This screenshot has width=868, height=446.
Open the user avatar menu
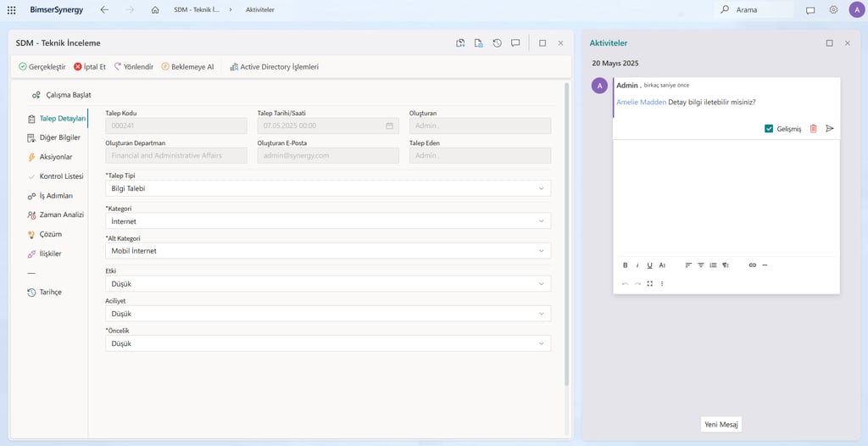pyautogui.click(x=856, y=9)
